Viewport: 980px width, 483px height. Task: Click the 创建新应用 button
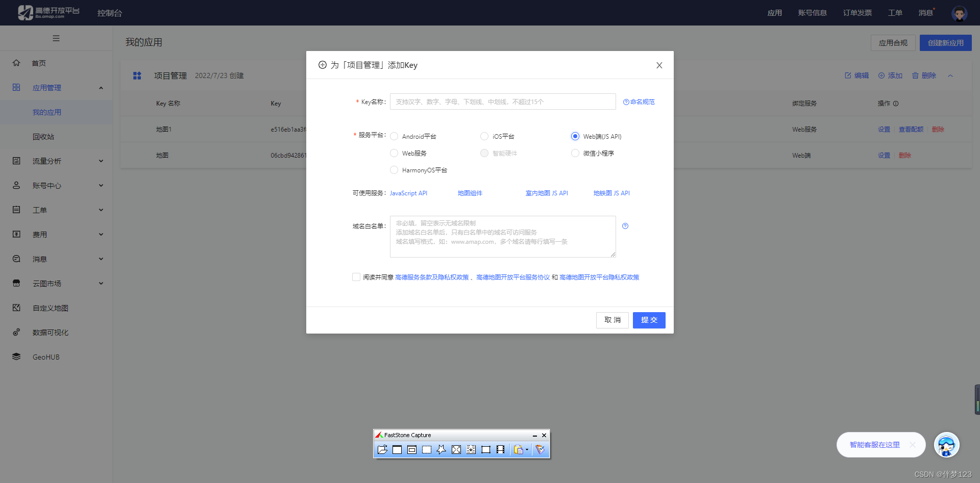pyautogui.click(x=945, y=43)
